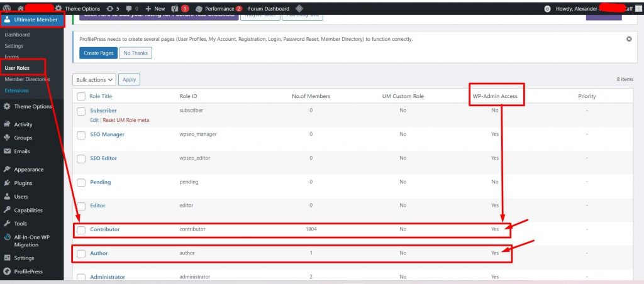This screenshot has width=644, height=284.
Task: Sort by Role Title column header
Action: point(101,96)
